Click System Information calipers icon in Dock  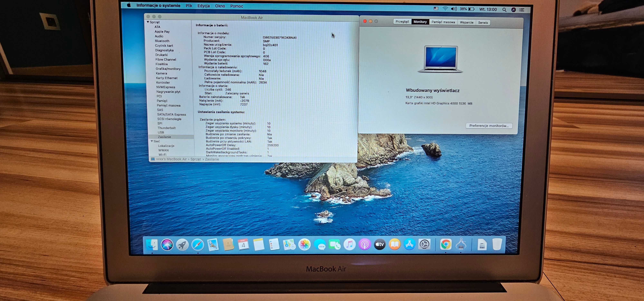pos(461,244)
